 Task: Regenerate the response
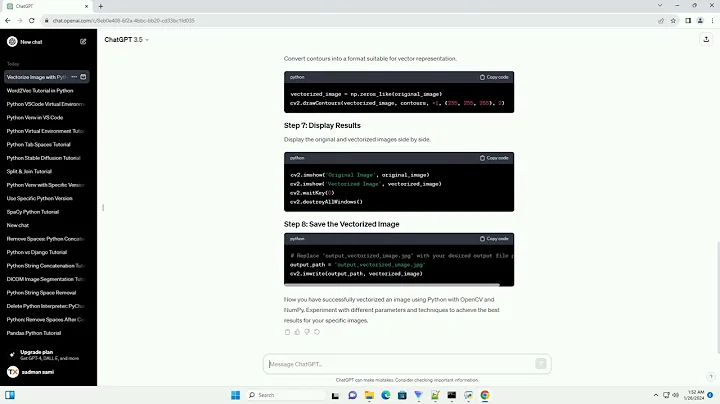pyautogui.click(x=317, y=332)
